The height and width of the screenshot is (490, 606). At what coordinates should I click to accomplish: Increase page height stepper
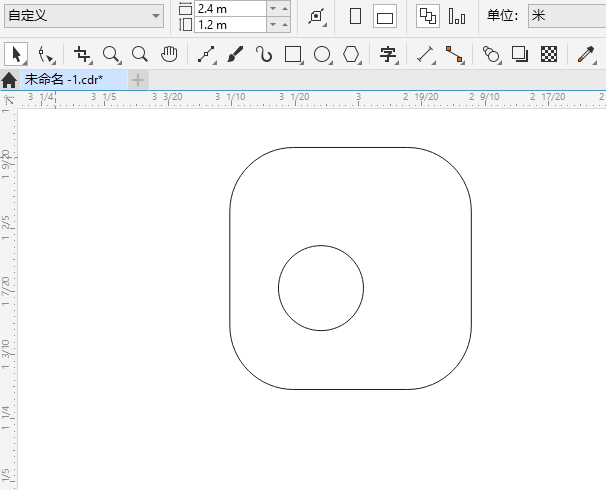(x=285, y=25)
